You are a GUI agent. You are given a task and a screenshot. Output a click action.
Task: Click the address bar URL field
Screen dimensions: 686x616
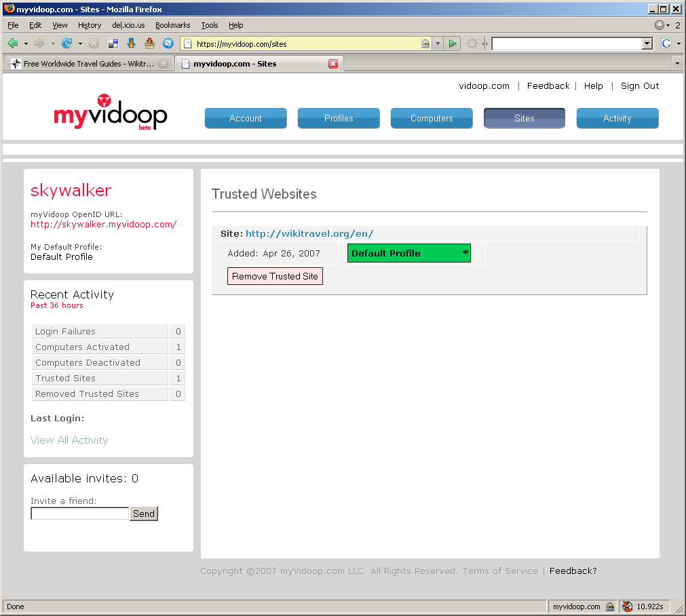306,43
